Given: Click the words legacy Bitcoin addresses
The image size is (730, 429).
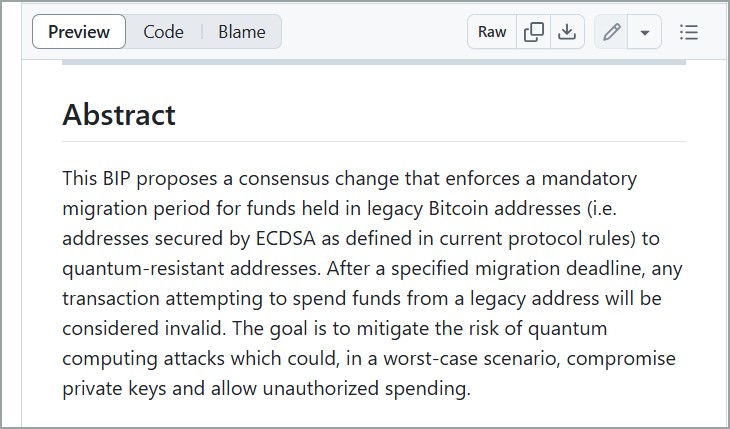Looking at the screenshot, I should tap(474, 209).
